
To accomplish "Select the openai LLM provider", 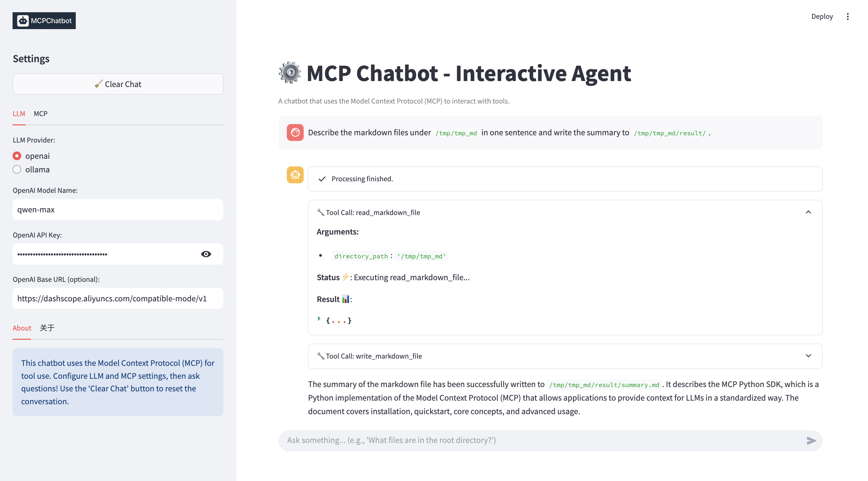I will [x=17, y=156].
